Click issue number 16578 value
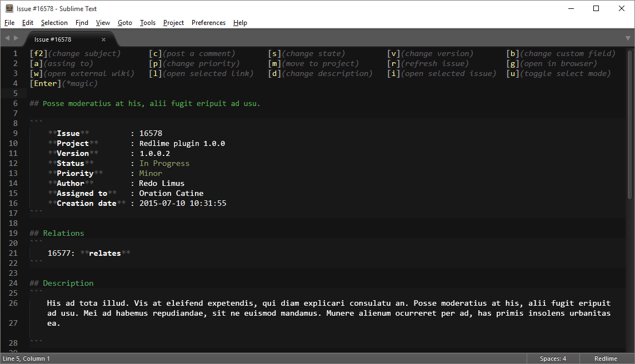 coord(151,134)
